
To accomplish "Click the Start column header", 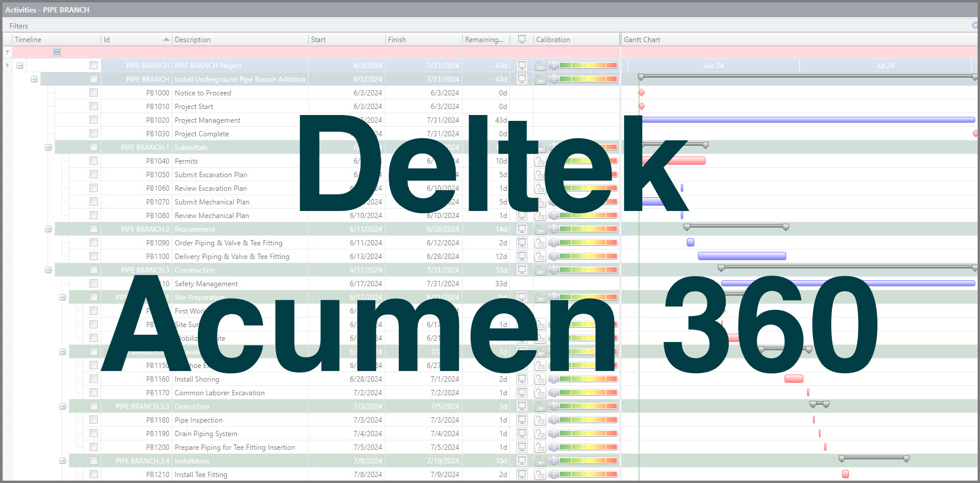I will click(x=347, y=39).
